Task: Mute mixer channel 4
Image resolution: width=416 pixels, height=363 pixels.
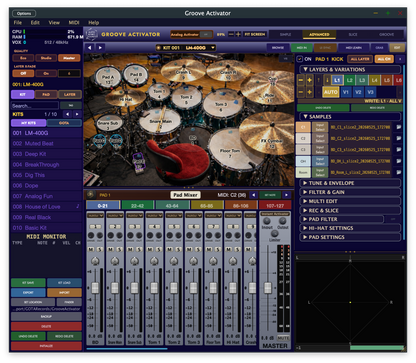Action: click(x=150, y=249)
